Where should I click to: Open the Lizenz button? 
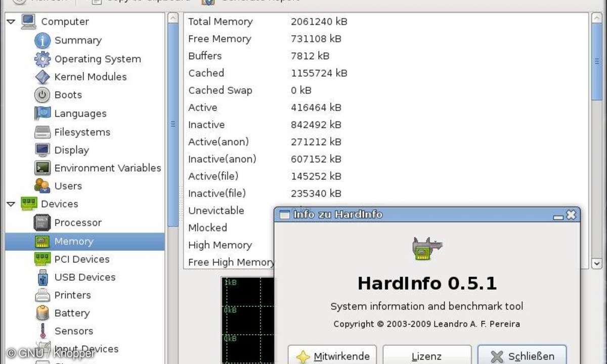pyautogui.click(x=427, y=356)
